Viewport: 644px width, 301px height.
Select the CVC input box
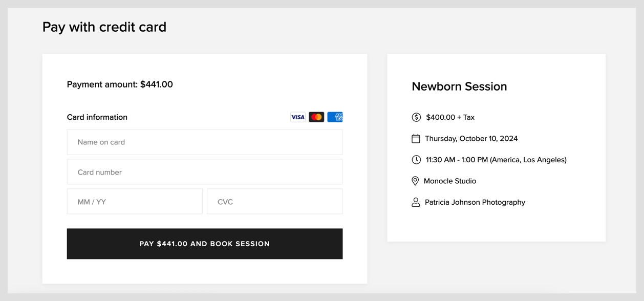coord(274,201)
